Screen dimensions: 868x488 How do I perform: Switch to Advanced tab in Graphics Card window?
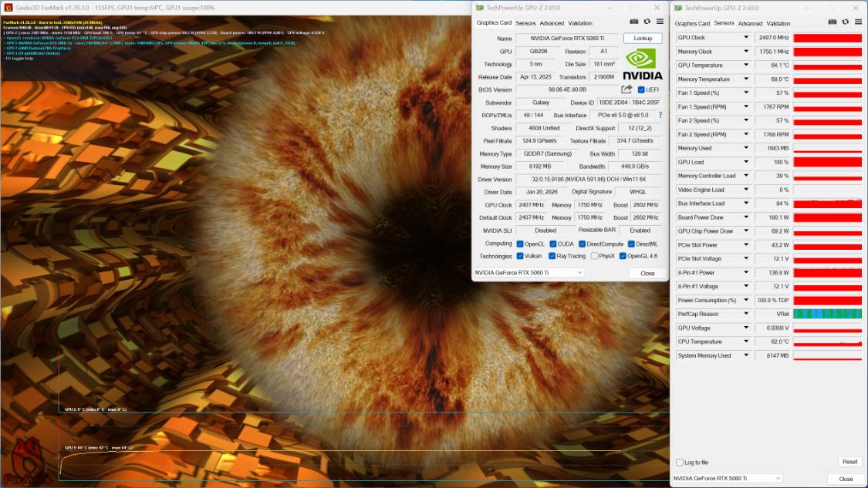552,23
